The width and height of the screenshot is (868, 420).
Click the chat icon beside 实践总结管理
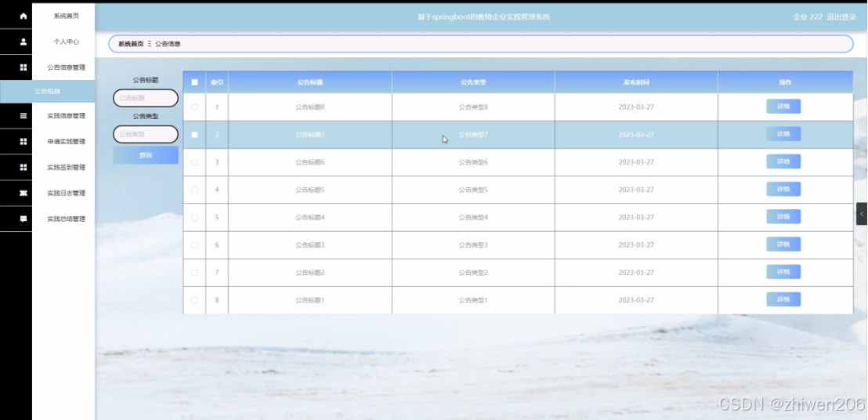[24, 219]
